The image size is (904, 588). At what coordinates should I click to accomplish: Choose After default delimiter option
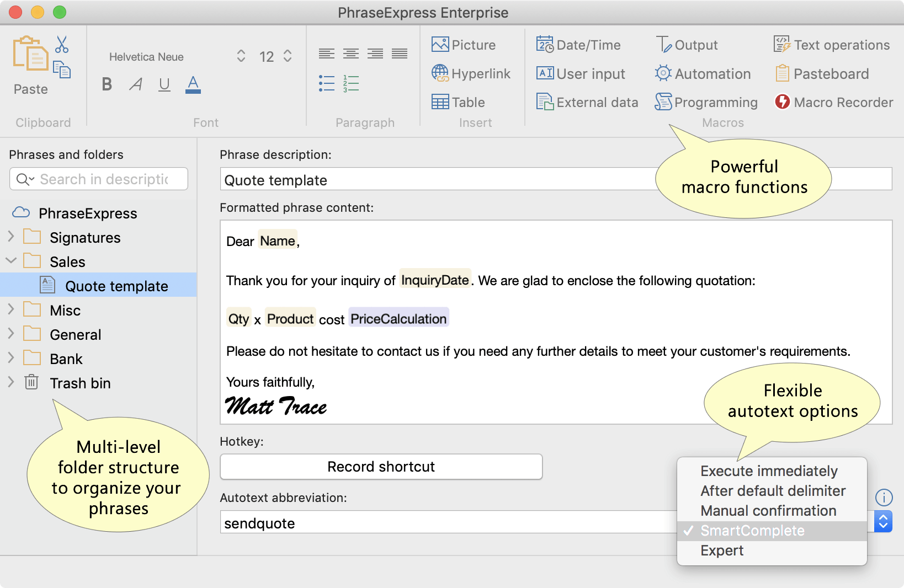(772, 491)
